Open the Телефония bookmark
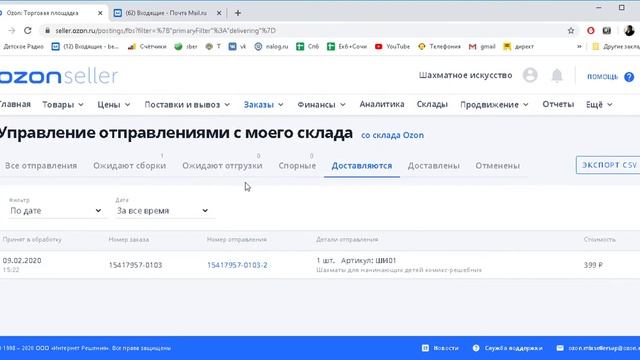 click(439, 47)
